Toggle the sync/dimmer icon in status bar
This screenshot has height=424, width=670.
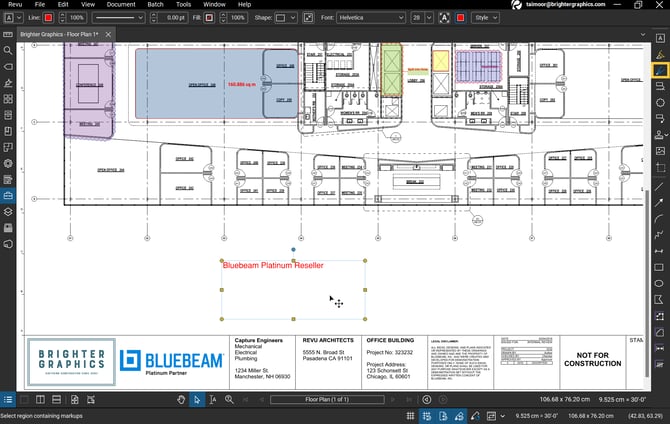pos(491,416)
